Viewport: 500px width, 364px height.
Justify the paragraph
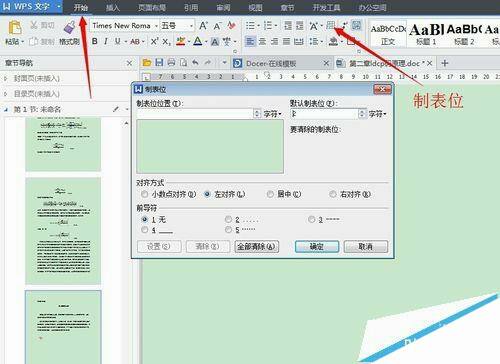coord(286,42)
